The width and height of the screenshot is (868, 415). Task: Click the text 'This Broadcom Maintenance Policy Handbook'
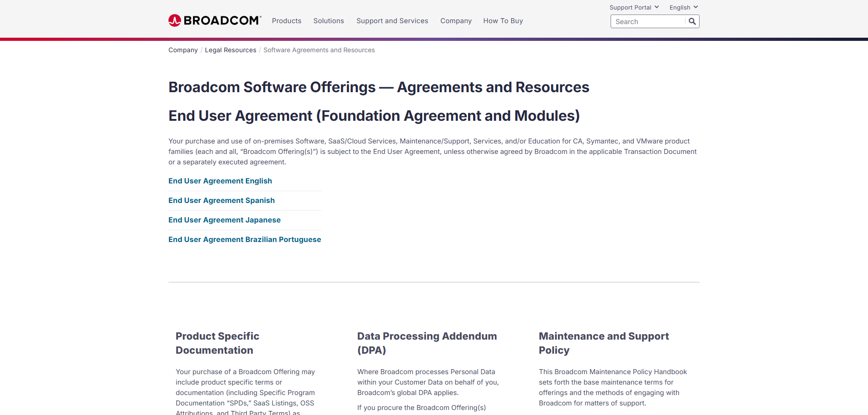click(613, 372)
